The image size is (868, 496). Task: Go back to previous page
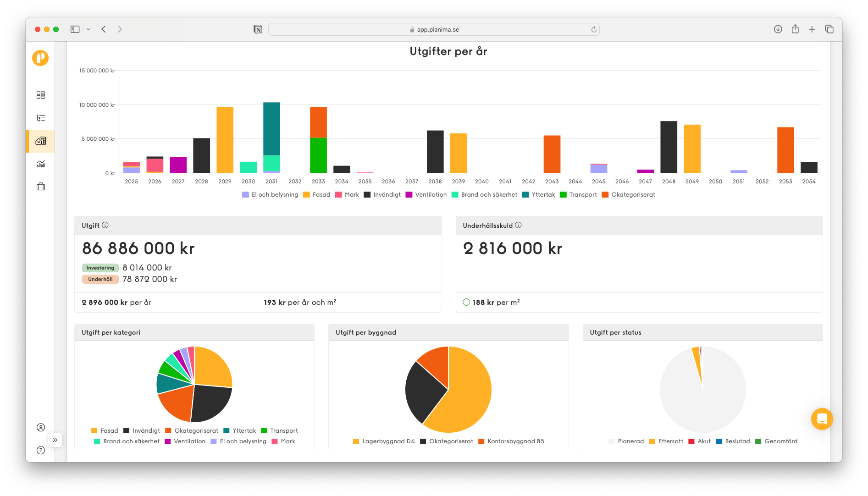coord(104,29)
